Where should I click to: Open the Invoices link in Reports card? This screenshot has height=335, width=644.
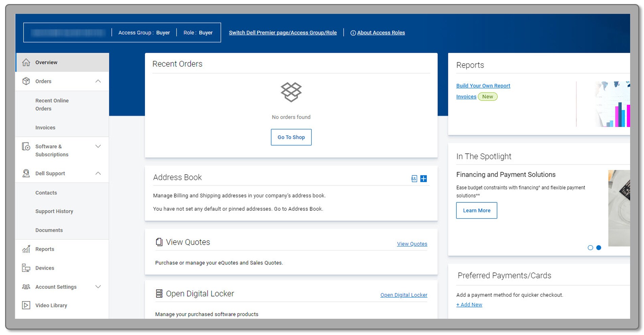click(466, 97)
